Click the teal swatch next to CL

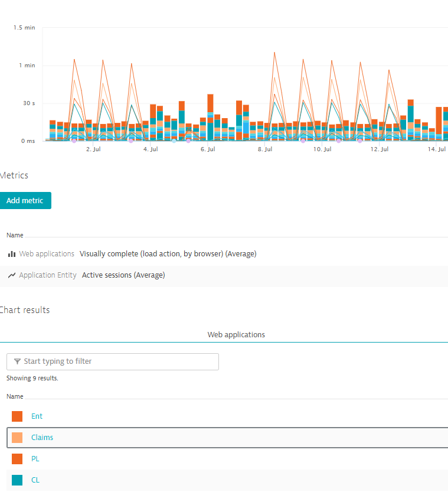[17, 480]
